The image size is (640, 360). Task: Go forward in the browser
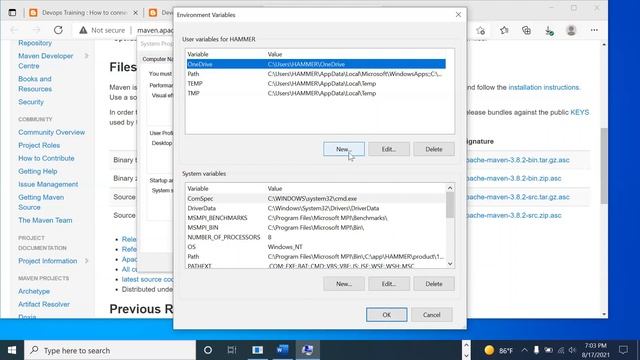[36, 30]
